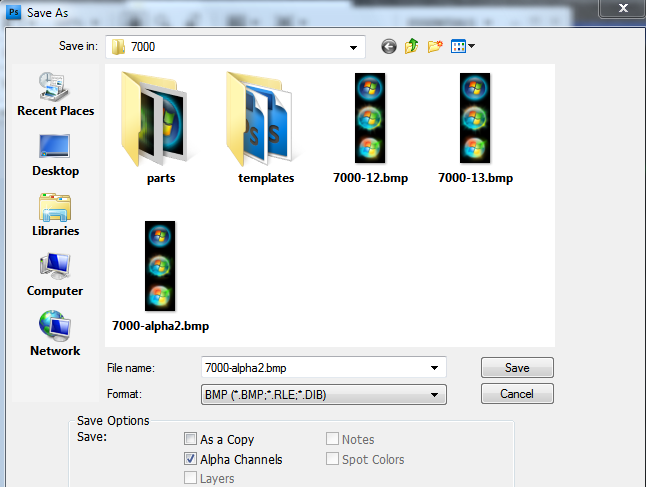Click the 7000-12.bmp file name label
The image size is (646, 487).
[x=370, y=178]
